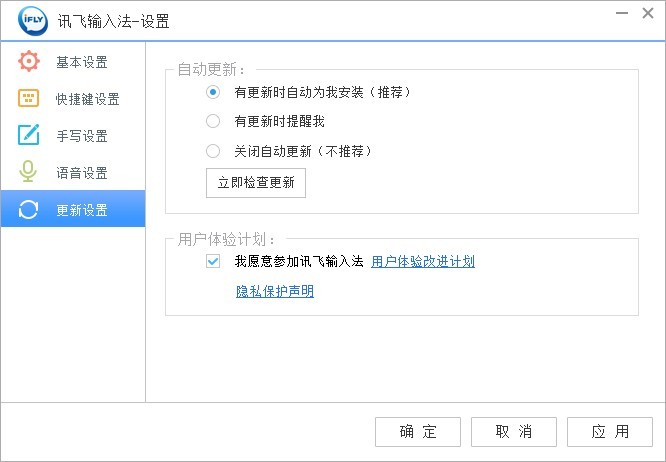Click the microphone icon for 语音设置
The image size is (666, 462).
tap(29, 172)
